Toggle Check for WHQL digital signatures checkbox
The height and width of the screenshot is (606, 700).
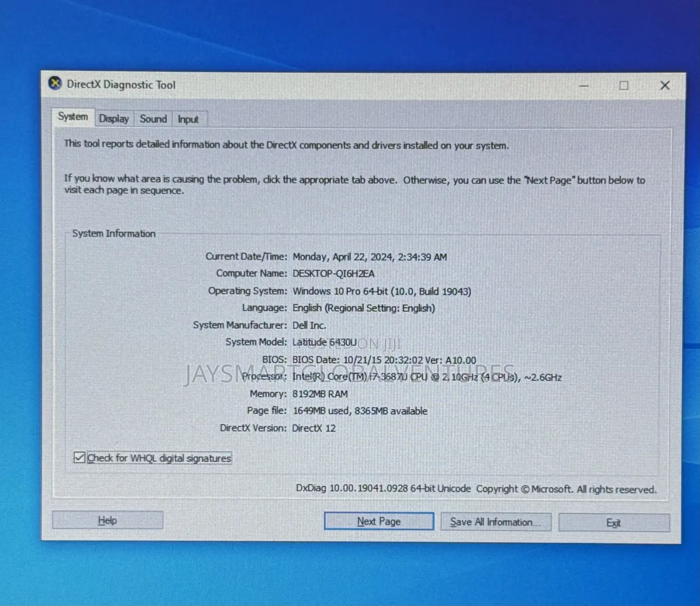[79, 458]
